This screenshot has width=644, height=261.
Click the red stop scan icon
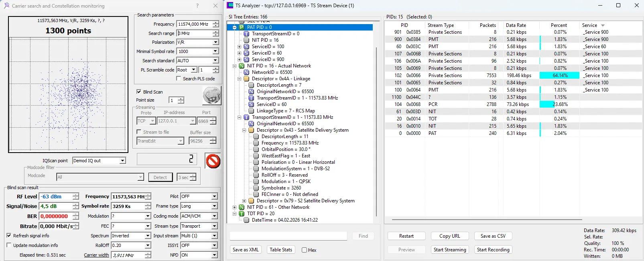click(213, 161)
